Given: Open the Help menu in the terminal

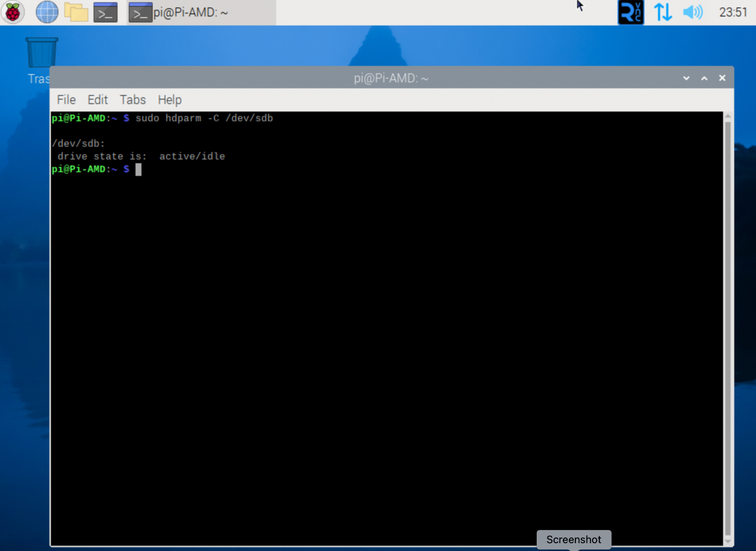Looking at the screenshot, I should click(x=169, y=100).
